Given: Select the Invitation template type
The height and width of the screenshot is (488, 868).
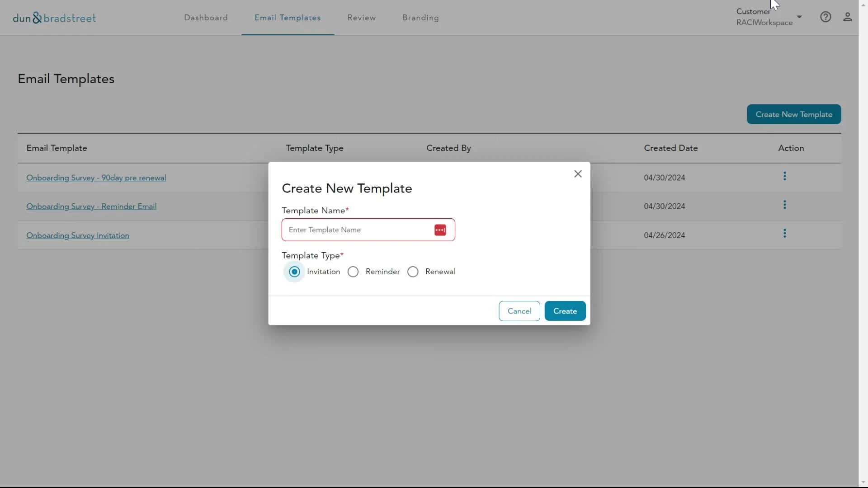Looking at the screenshot, I should pos(294,272).
